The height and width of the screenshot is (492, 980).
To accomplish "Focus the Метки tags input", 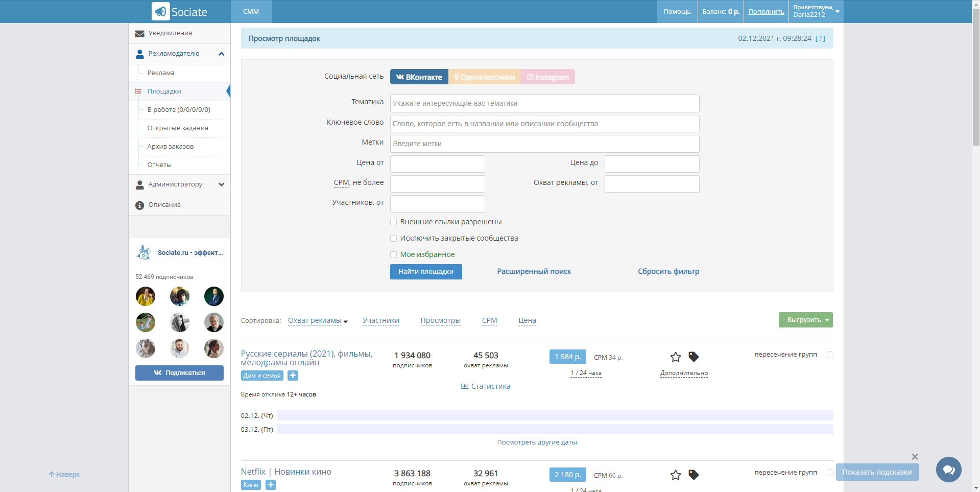I will point(544,144).
